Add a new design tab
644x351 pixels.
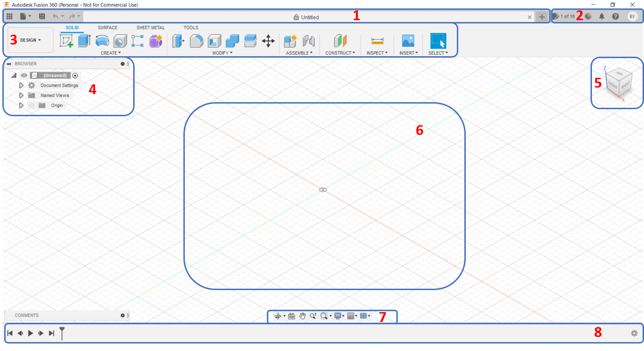[542, 17]
